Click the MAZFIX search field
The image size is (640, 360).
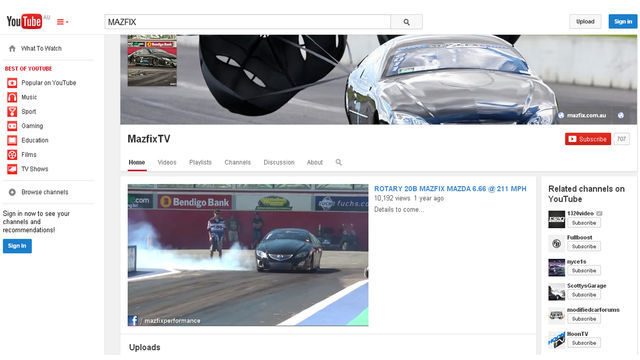pyautogui.click(x=247, y=22)
